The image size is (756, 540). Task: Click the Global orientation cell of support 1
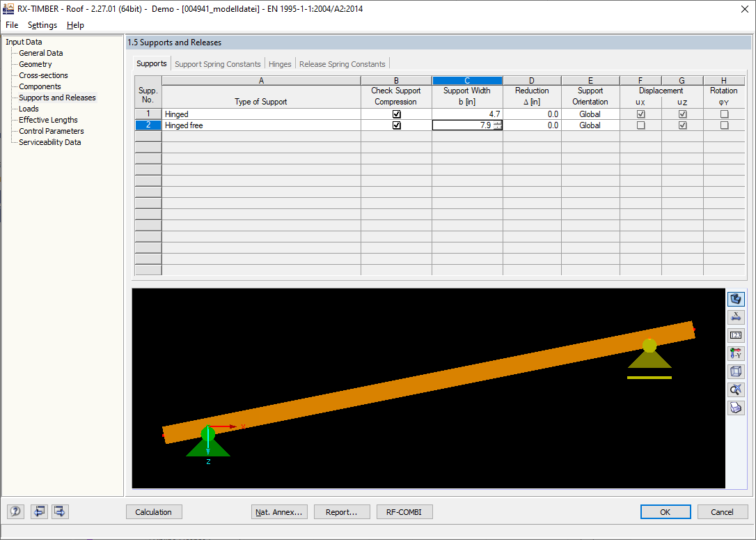coord(590,114)
